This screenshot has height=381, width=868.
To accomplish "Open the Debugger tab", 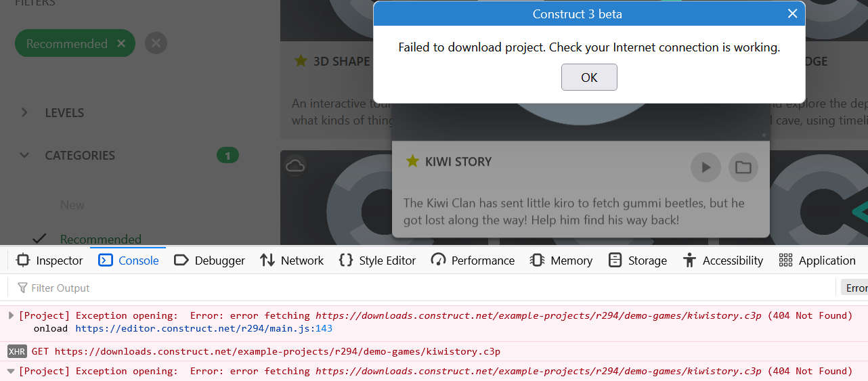I will point(210,261).
